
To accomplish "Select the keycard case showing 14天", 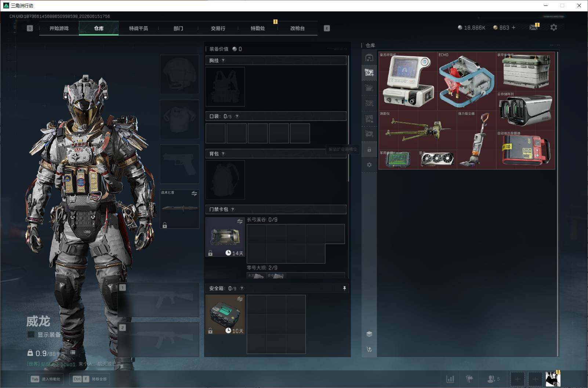I will (x=225, y=237).
